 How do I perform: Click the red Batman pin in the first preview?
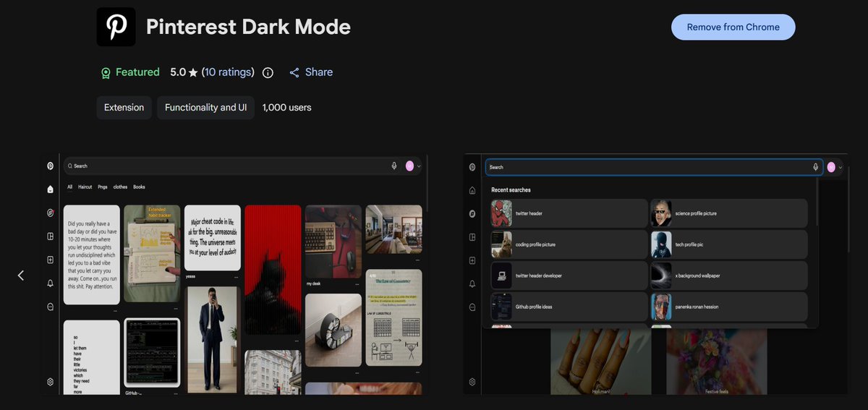[273, 270]
